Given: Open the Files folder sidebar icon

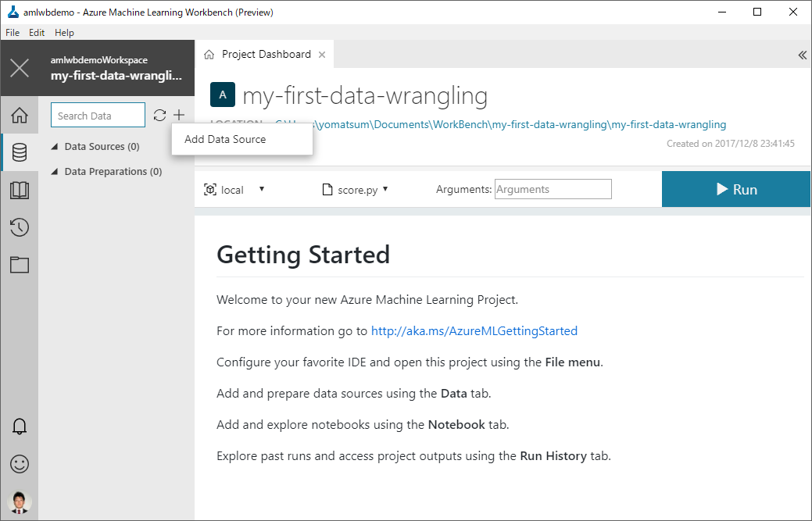Looking at the screenshot, I should (20, 265).
